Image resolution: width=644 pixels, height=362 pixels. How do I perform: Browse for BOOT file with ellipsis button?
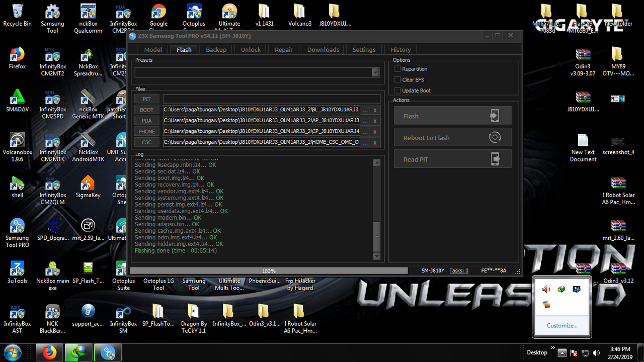click(365, 110)
